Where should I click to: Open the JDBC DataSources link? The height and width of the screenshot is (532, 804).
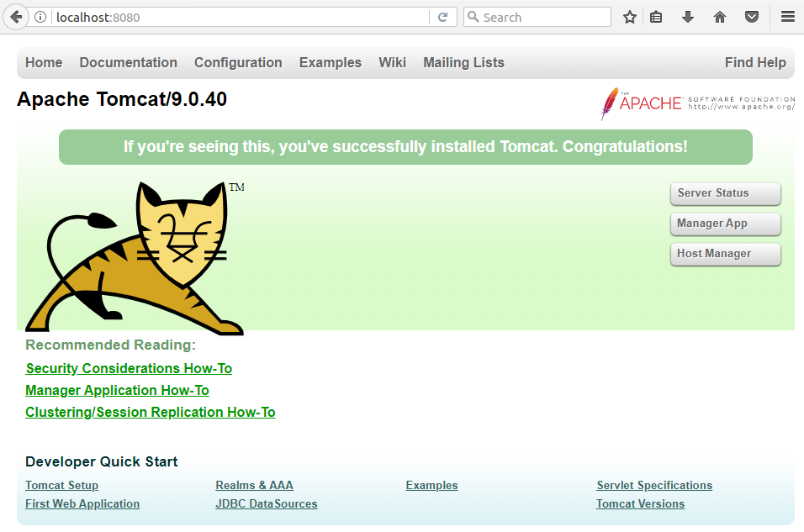[267, 503]
